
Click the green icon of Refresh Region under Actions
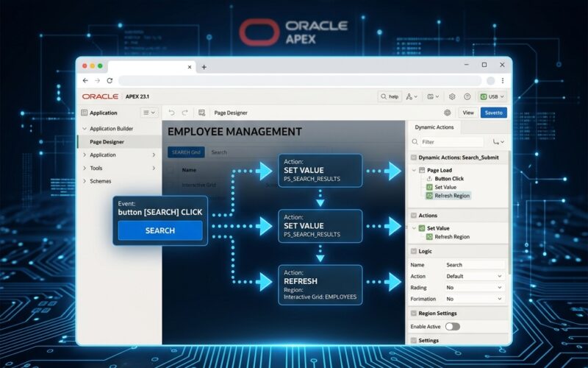pyautogui.click(x=429, y=237)
